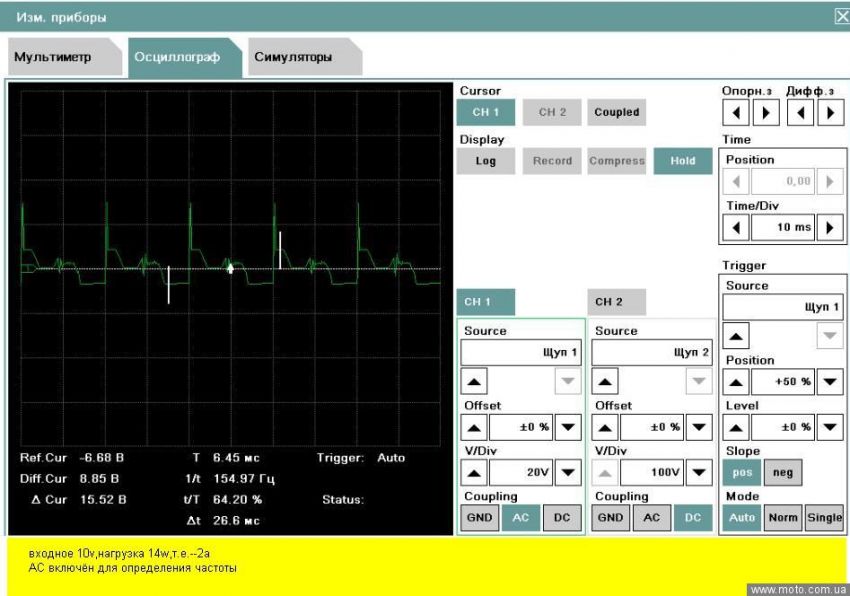Increase CH 1 Offset with up arrow

[474, 427]
